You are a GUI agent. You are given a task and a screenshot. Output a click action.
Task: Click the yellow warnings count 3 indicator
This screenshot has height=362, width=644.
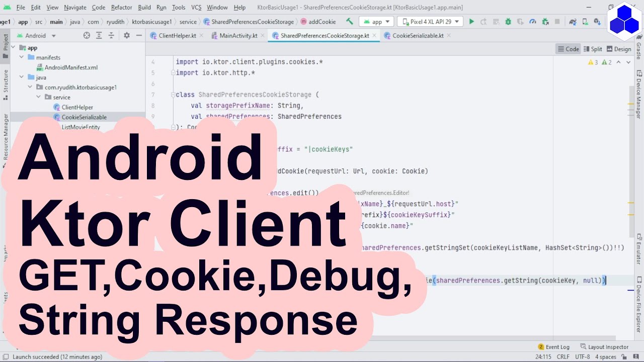pyautogui.click(x=593, y=62)
